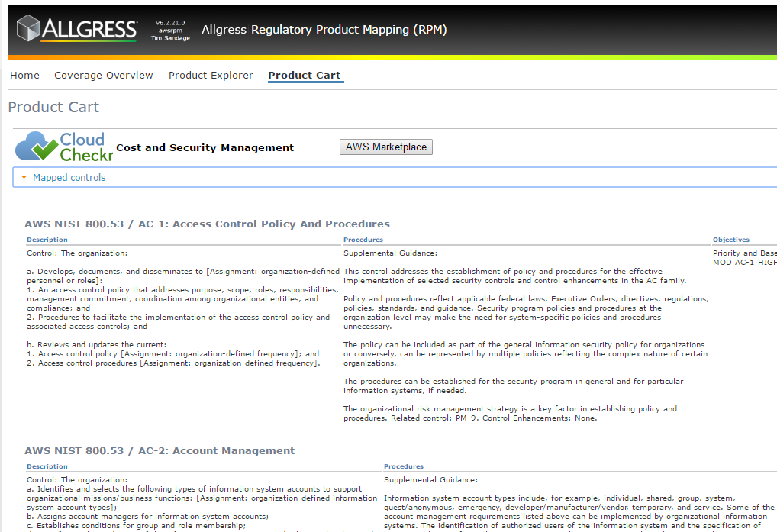Click AC-2 'Supplemental Guidance:' text
The image size is (777, 532).
click(430, 480)
